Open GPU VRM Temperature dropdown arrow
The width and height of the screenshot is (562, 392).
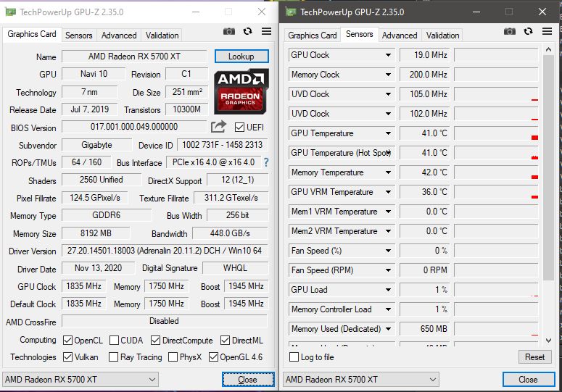(388, 192)
